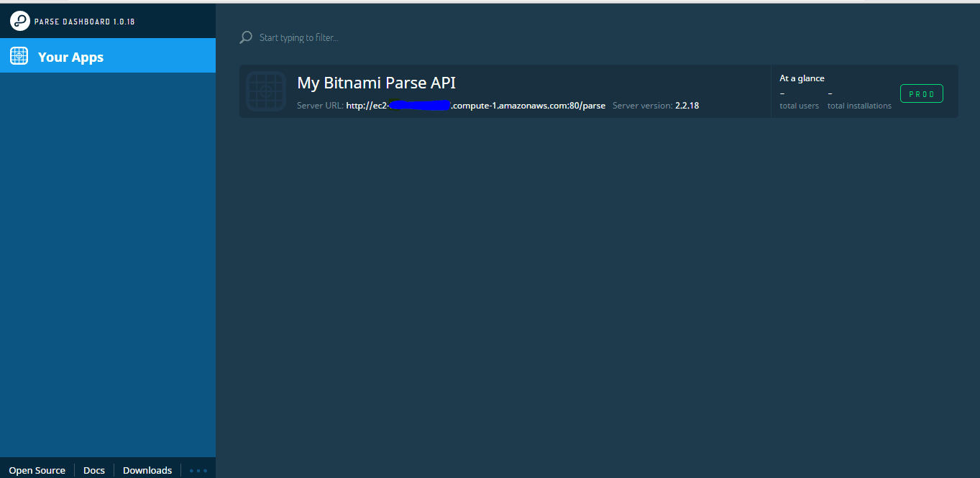Open the Downloads footer link
Viewport: 980px width, 478px height.
coord(147,469)
